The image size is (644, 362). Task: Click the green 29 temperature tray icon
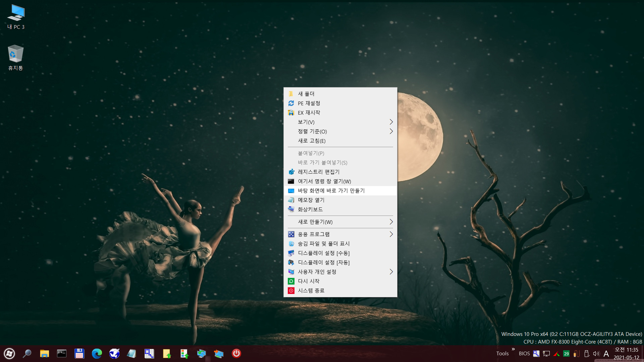pos(567,354)
